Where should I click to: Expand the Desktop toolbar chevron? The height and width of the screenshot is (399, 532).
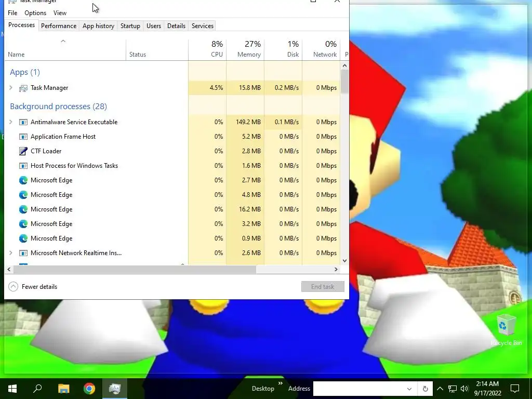(281, 383)
